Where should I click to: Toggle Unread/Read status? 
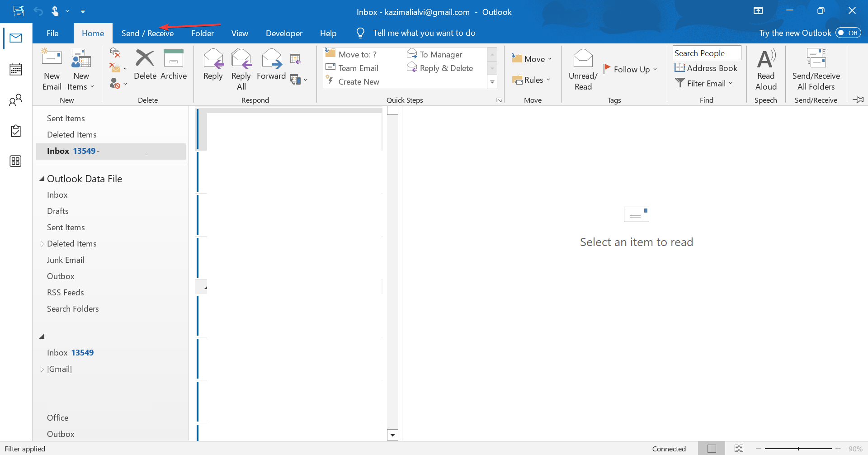click(583, 70)
